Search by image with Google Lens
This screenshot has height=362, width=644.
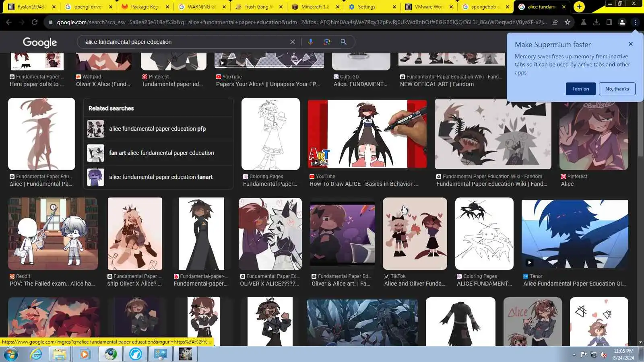pos(327,42)
